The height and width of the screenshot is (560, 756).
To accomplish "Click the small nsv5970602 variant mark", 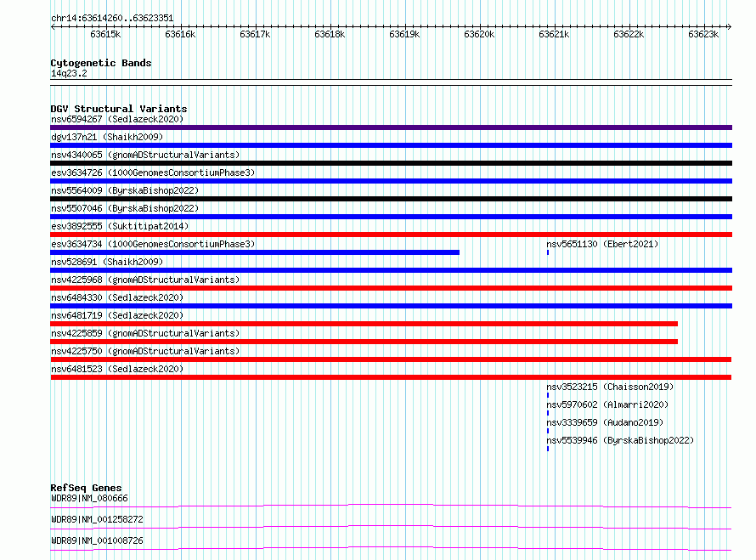I will [548, 413].
